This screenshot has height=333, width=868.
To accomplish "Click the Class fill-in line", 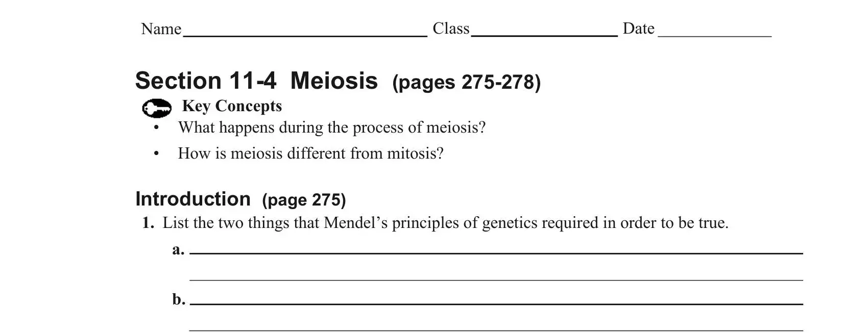I will tap(544, 36).
